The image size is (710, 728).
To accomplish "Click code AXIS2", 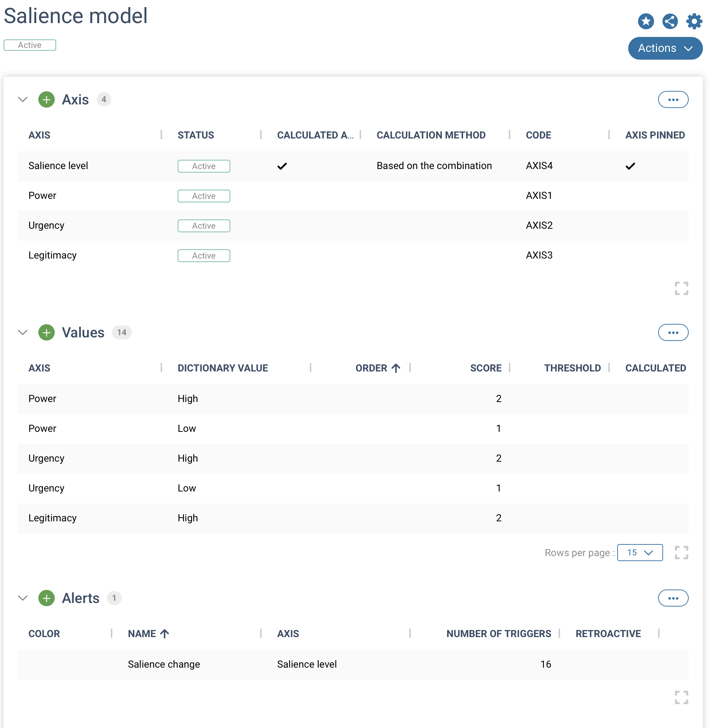I will (x=539, y=226).
